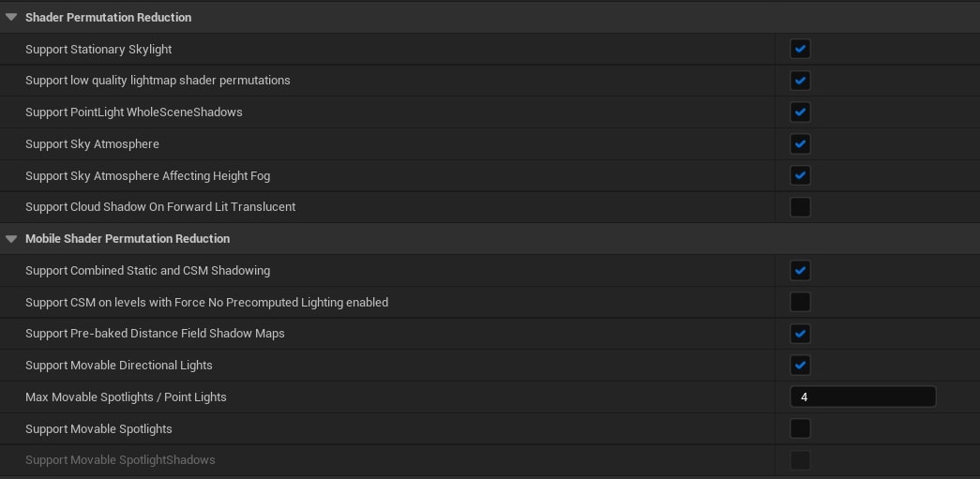Click the Max Movable Spotlights / Point Lights label
980x479 pixels.
[x=126, y=397]
